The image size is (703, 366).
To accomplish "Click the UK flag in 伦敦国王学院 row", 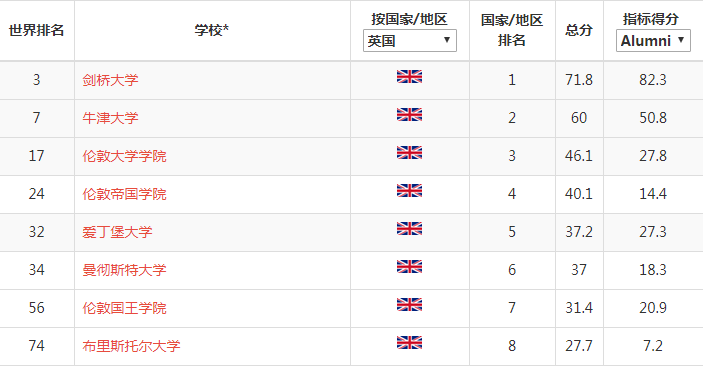I will [409, 305].
